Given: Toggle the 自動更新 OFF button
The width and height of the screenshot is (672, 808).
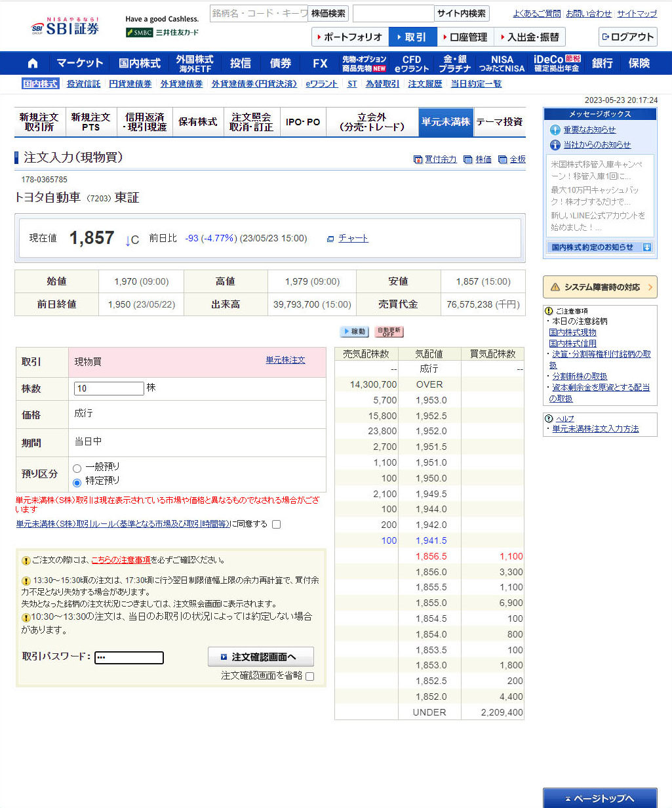Looking at the screenshot, I should [x=389, y=332].
